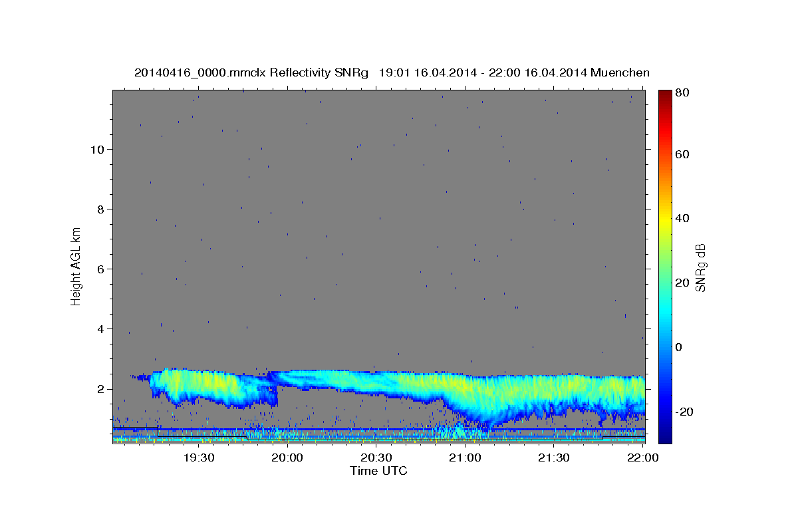Click the colorbar value 80
This screenshot has width=798, height=532.
(x=683, y=93)
